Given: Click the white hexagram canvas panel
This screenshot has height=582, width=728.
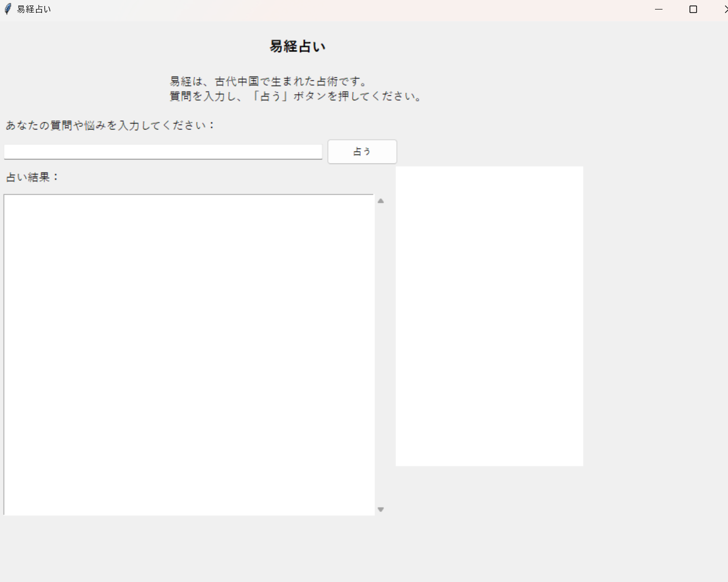Looking at the screenshot, I should [x=489, y=316].
